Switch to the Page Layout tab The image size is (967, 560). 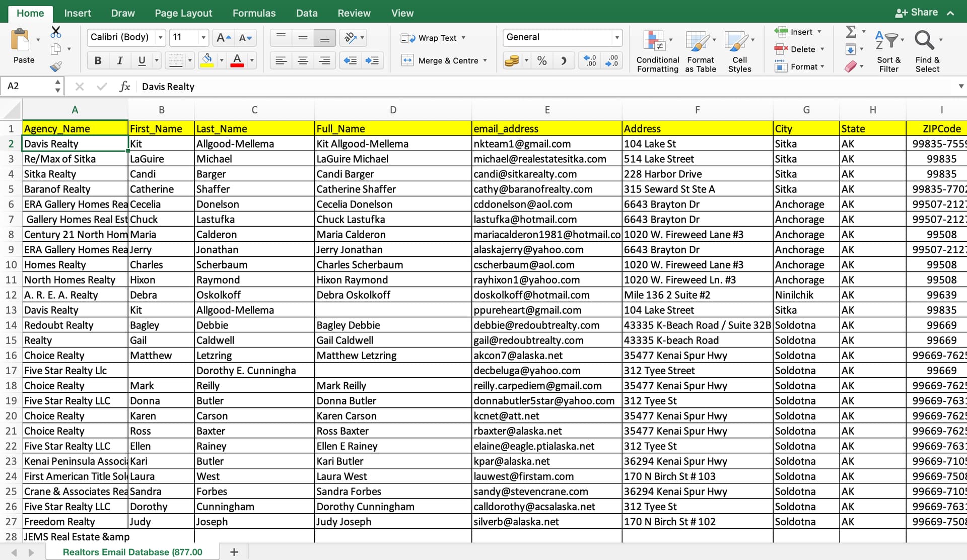point(183,13)
